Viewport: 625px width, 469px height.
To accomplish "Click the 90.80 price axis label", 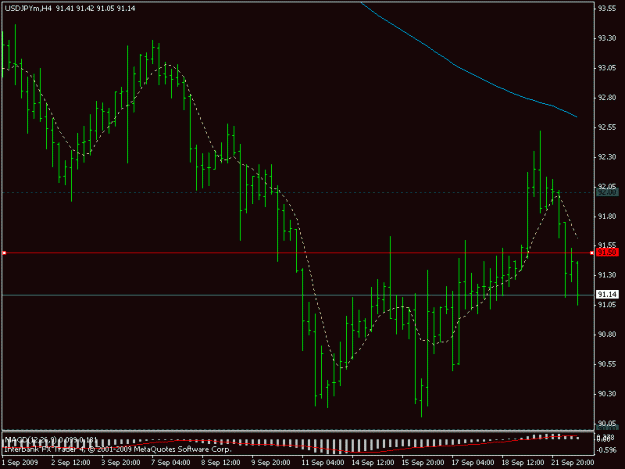I will tap(607, 334).
